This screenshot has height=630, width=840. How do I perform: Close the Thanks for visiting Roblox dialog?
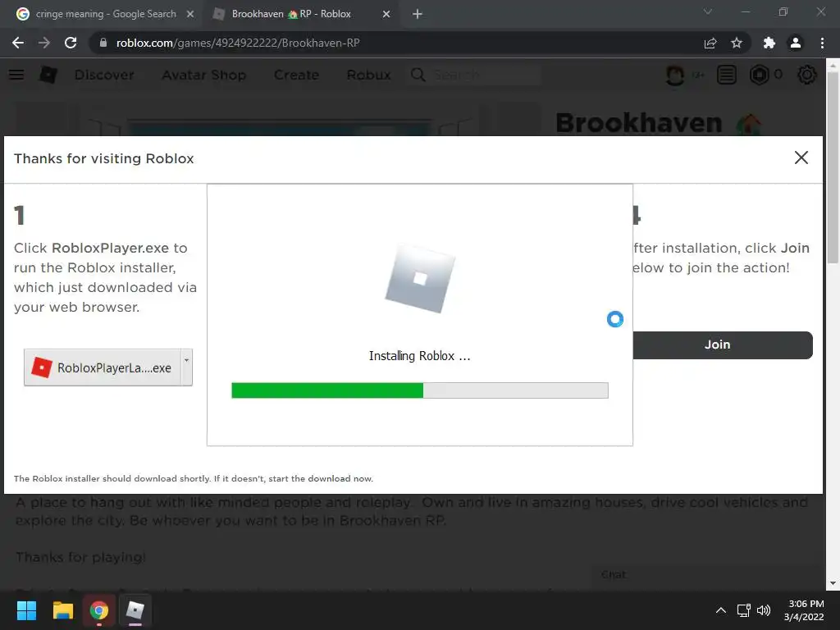click(x=801, y=157)
